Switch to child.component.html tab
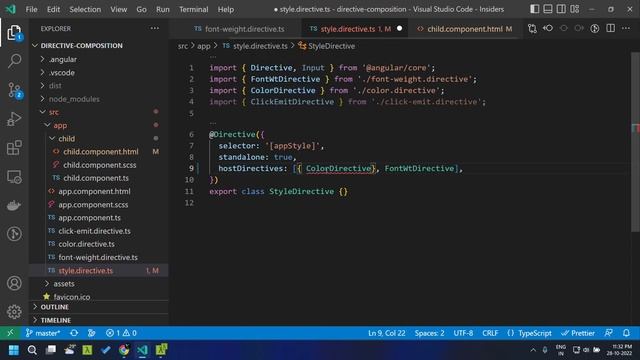Image resolution: width=640 pixels, height=360 pixels. pyautogui.click(x=464, y=29)
